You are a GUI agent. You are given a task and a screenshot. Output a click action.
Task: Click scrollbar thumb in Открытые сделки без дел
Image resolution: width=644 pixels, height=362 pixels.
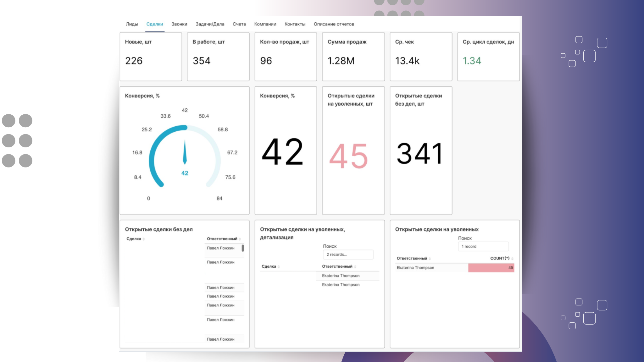pos(243,248)
